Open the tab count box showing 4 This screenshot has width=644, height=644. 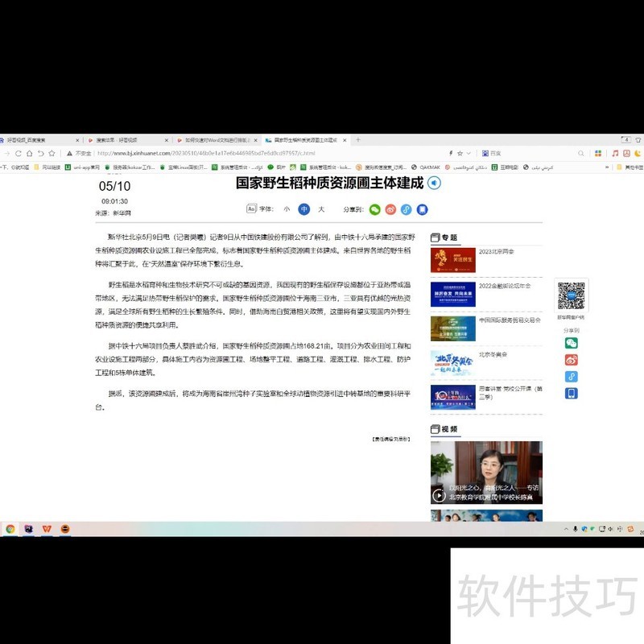[626, 139]
